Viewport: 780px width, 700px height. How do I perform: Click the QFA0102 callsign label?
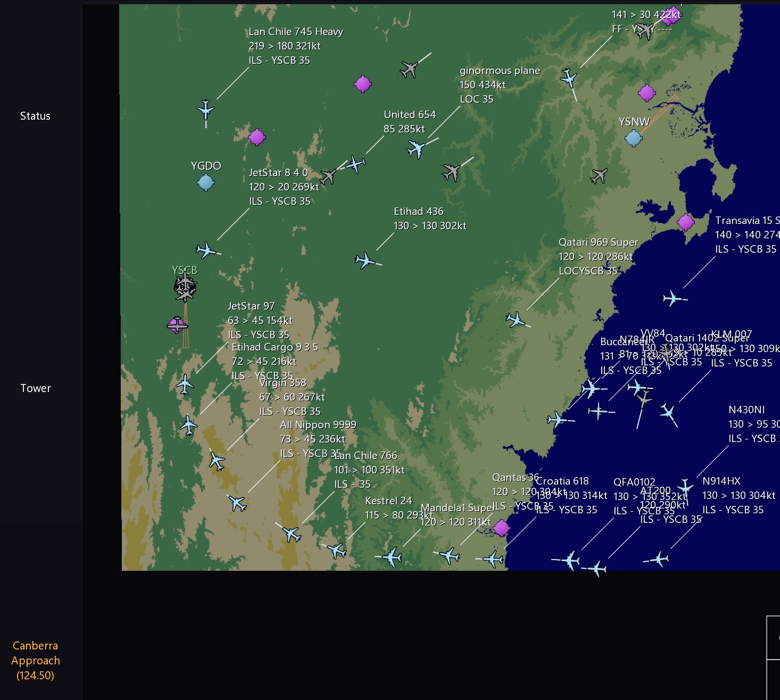(634, 482)
